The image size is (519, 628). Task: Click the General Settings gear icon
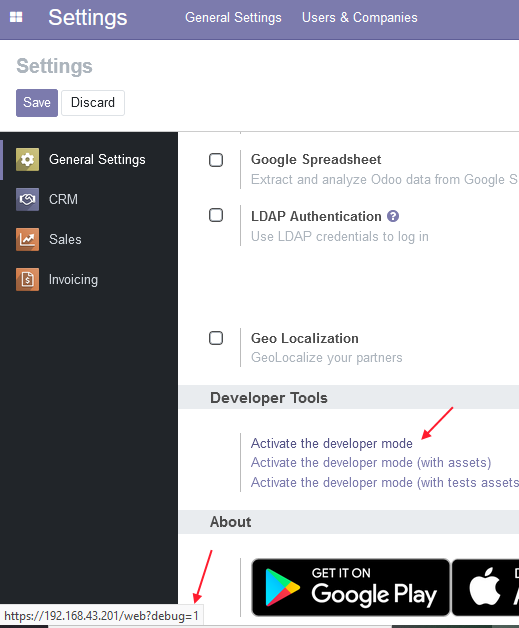point(27,159)
